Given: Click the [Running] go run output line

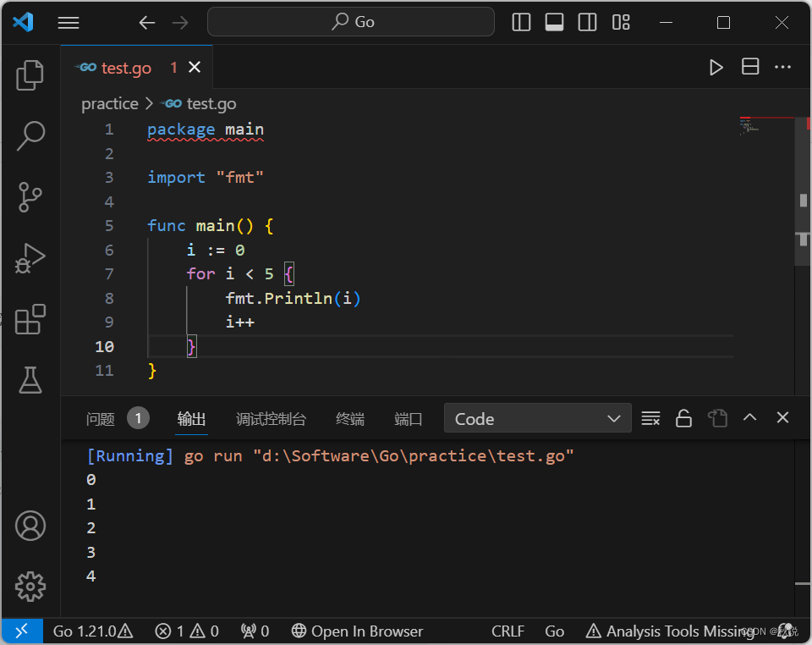Looking at the screenshot, I should [x=330, y=456].
